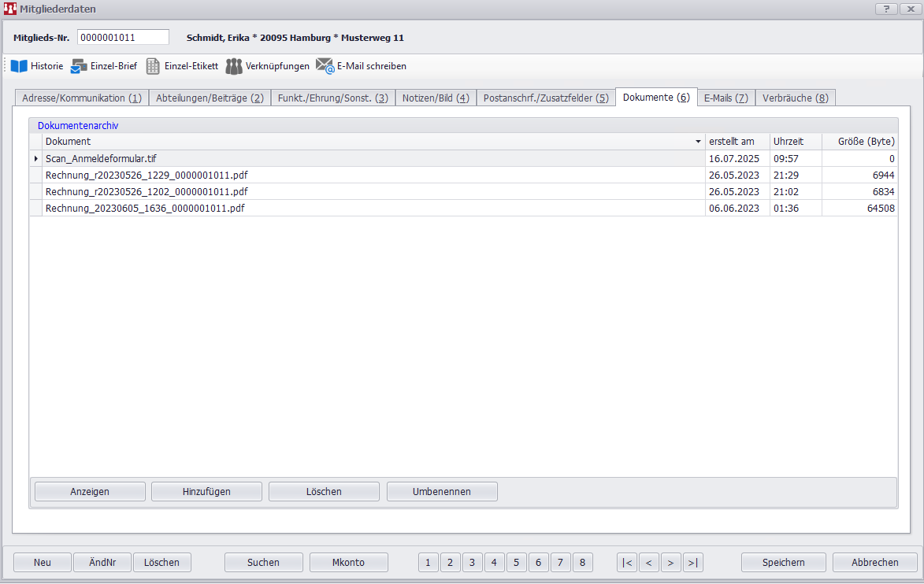The width and height of the screenshot is (924, 584).
Task: Click the Speichern button
Action: (x=783, y=562)
